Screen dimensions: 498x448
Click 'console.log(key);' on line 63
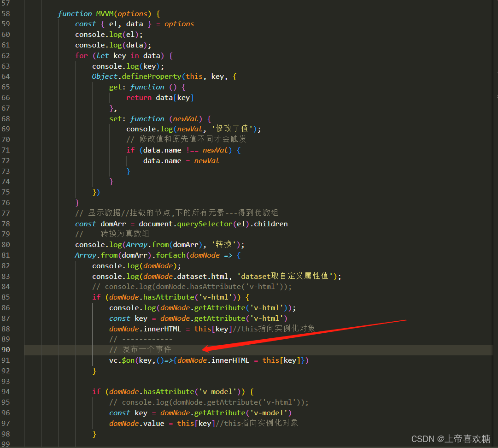pos(128,66)
